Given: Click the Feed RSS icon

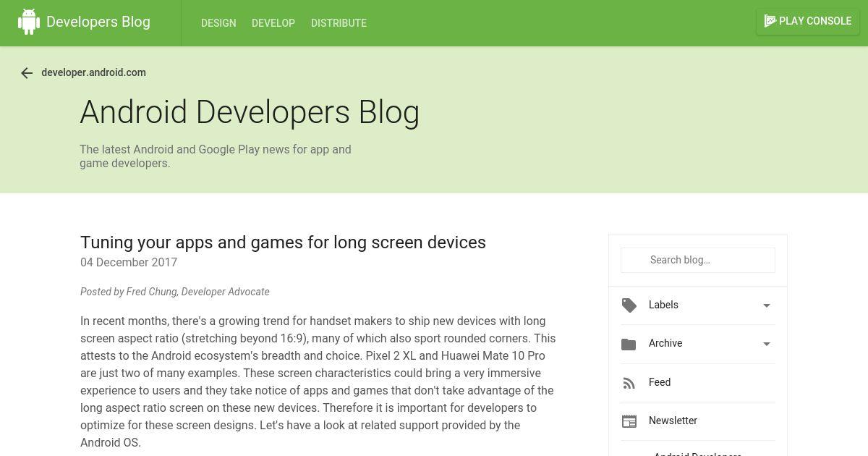Looking at the screenshot, I should pos(629,383).
